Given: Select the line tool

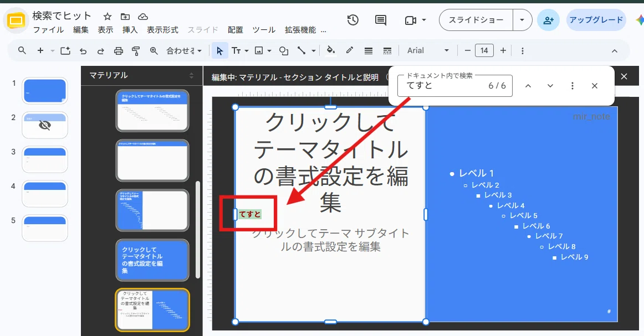Looking at the screenshot, I should pyautogui.click(x=301, y=50).
